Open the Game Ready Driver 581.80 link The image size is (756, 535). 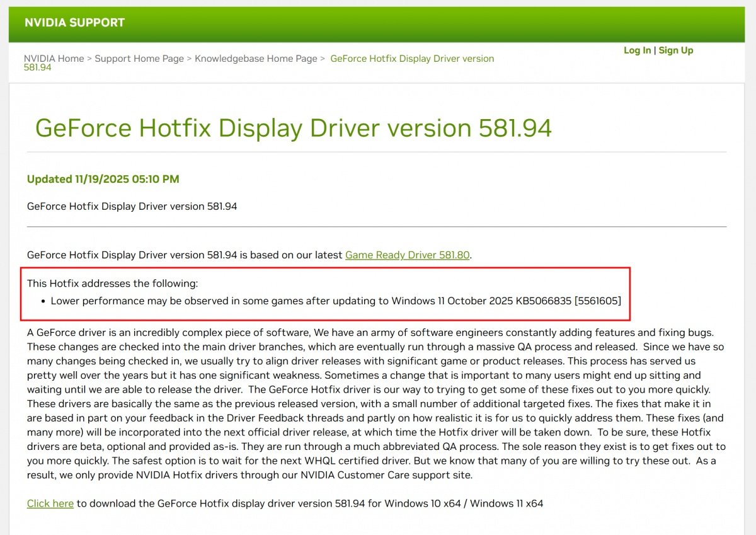(x=407, y=255)
